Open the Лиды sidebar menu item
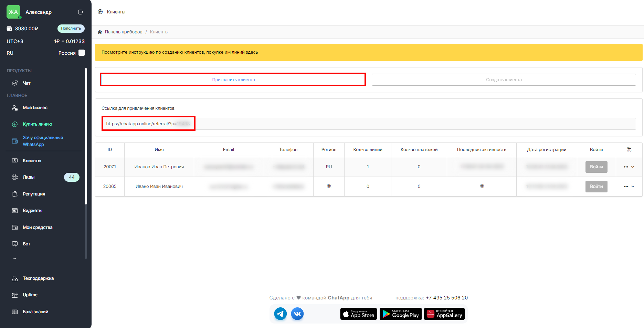644x328 pixels. 29,177
